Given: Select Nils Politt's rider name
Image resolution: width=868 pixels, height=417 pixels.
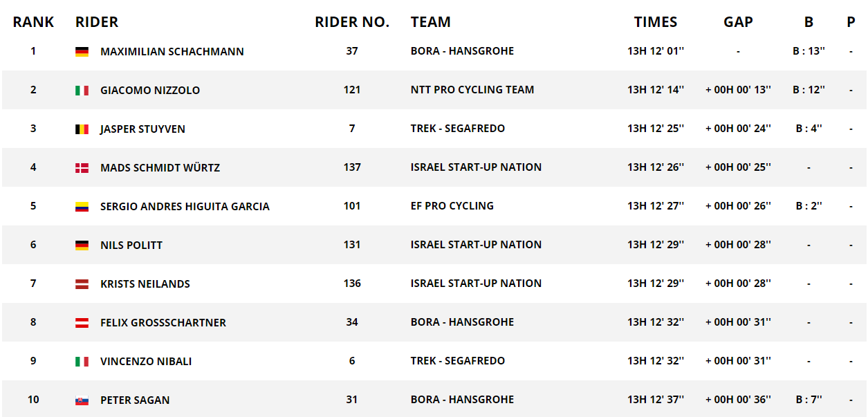Looking at the screenshot, I should (x=131, y=245).
